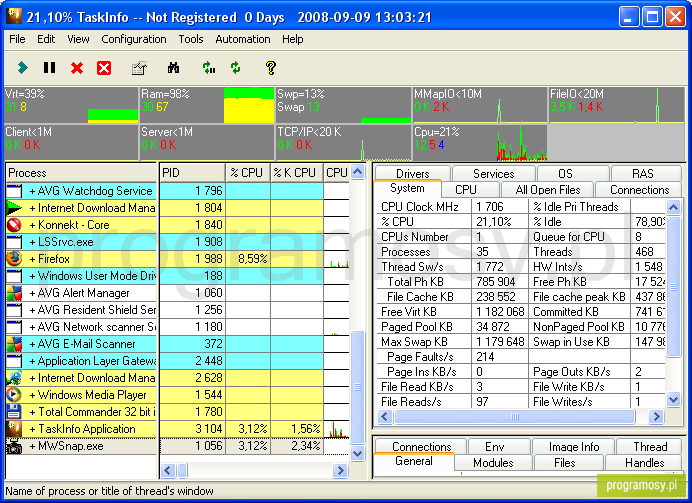Sort by the PID column header

(192, 173)
